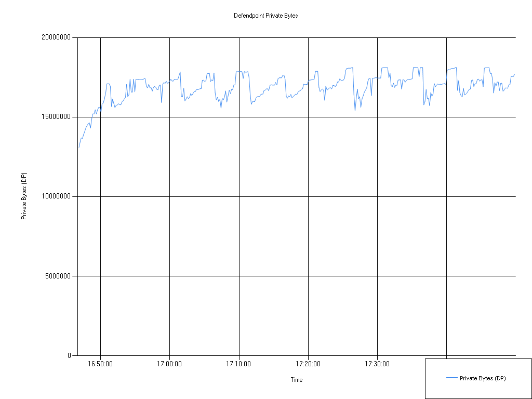Click the legend box border

point(425,378)
